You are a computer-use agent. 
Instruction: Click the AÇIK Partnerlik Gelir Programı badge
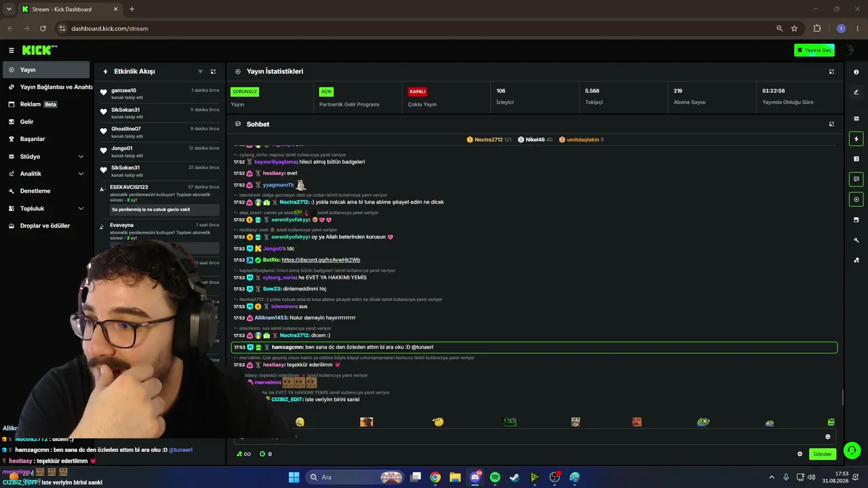(326, 91)
